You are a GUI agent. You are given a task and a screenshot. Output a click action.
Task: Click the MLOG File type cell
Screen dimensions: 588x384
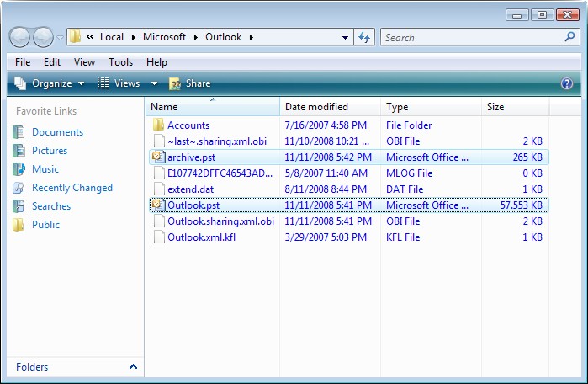pyautogui.click(x=409, y=173)
